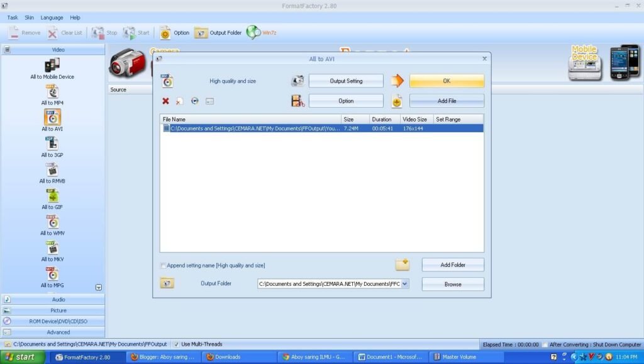Confirm with the OK button
This screenshot has width=644, height=364.
tap(447, 81)
